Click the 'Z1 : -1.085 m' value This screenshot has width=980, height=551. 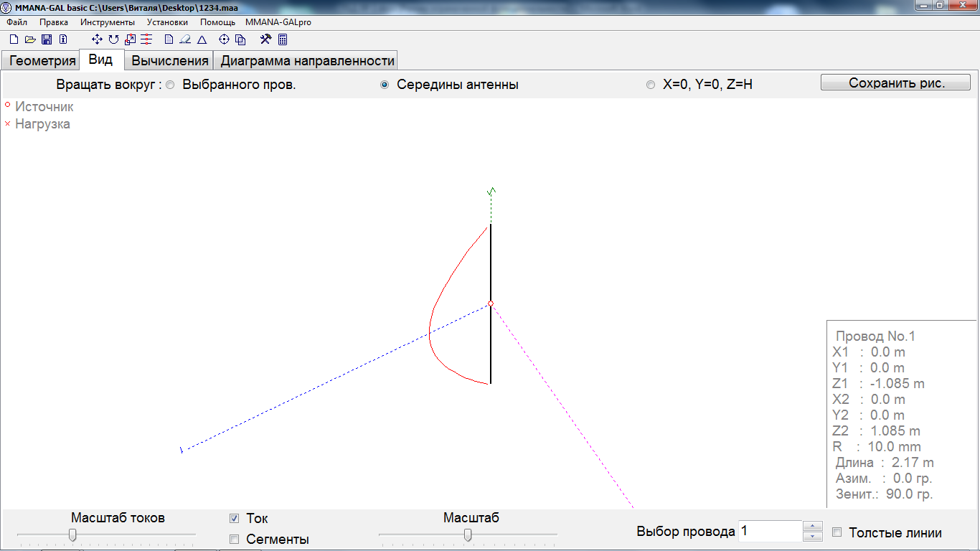coord(879,384)
